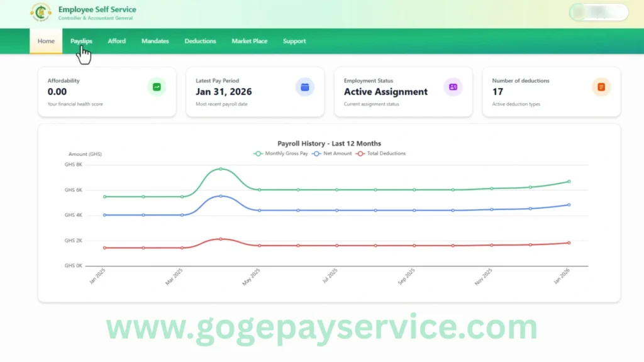Screen dimensions: 644x362
Task: Click the Jan 2026 gross pay data point
Action: [569, 182]
